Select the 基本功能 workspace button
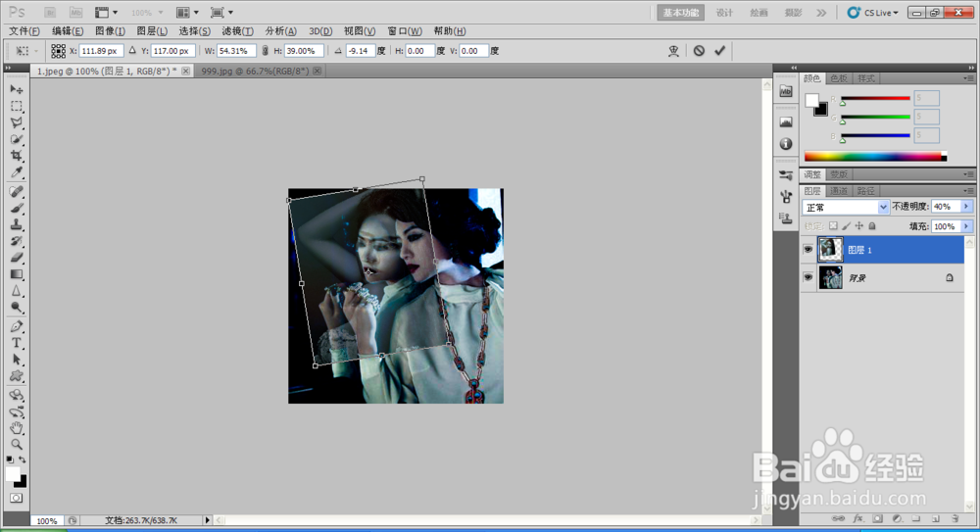 coord(681,13)
